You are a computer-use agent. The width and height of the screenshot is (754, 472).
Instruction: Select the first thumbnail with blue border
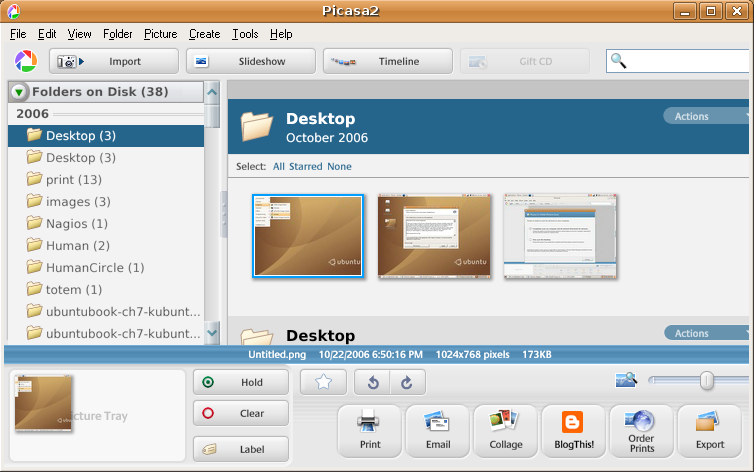(308, 236)
